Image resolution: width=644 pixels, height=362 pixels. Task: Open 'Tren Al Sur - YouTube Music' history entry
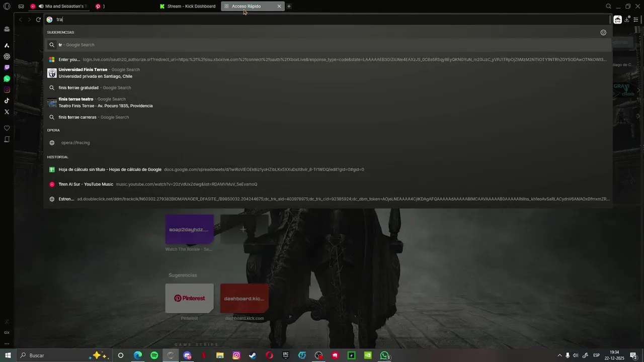[328, 185]
